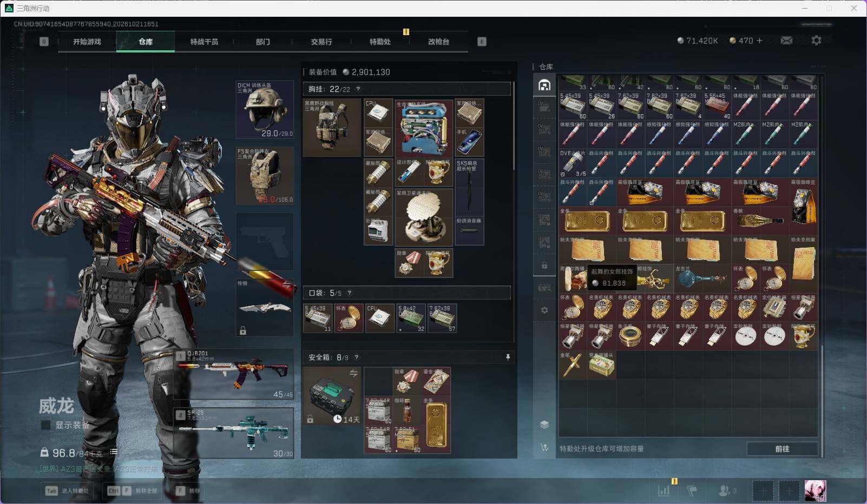Viewport: 867px width, 504px height.
Task: Click the stack layers icon in warehouse sidebar
Action: tap(544, 425)
